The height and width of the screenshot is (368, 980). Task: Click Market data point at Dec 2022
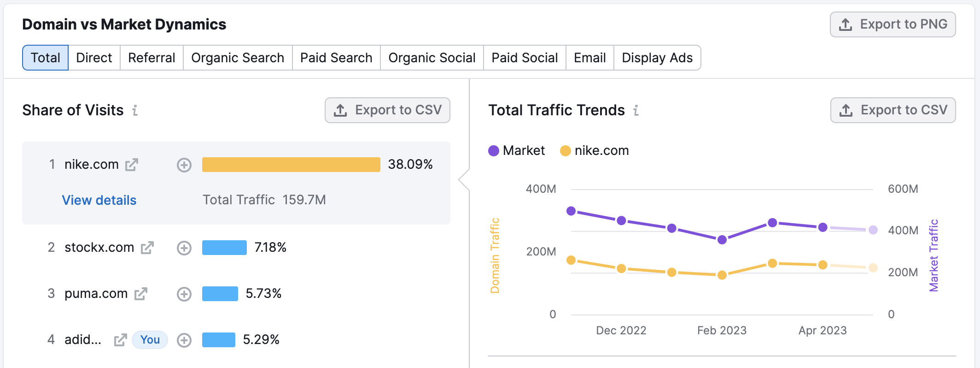point(621,220)
